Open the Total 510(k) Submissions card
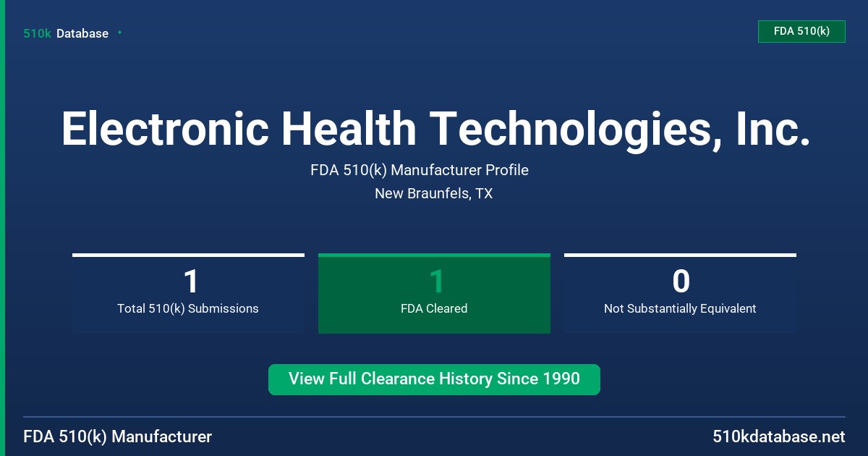The height and width of the screenshot is (456, 868). 188,293
